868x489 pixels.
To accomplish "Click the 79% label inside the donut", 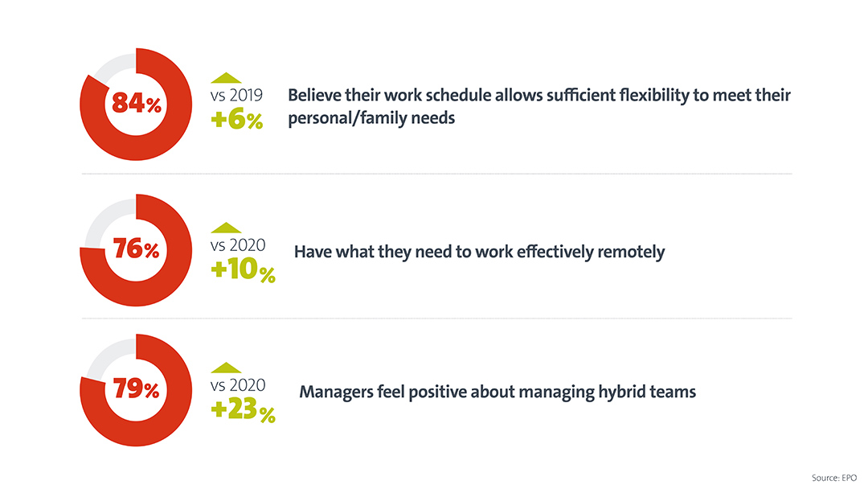I will tap(137, 390).
